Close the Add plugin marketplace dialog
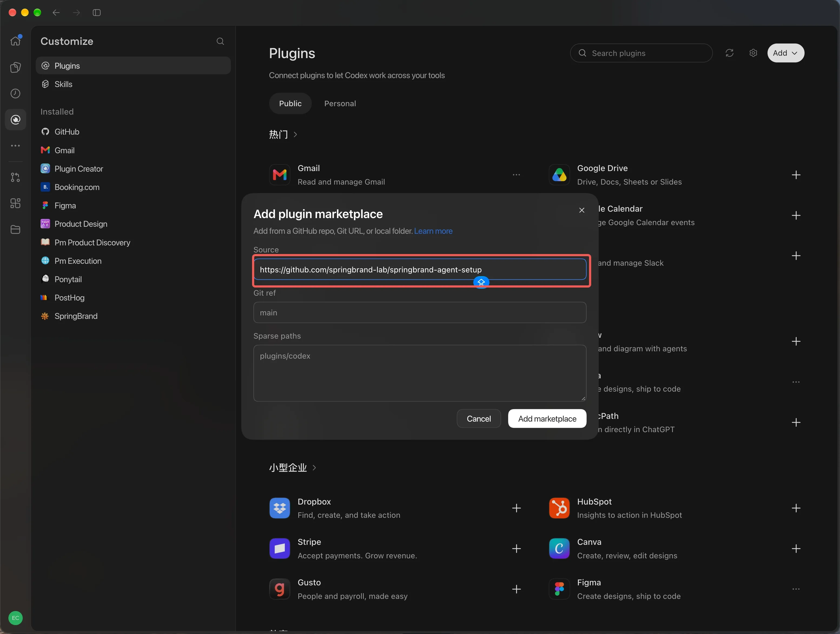This screenshot has height=634, width=840. point(582,210)
